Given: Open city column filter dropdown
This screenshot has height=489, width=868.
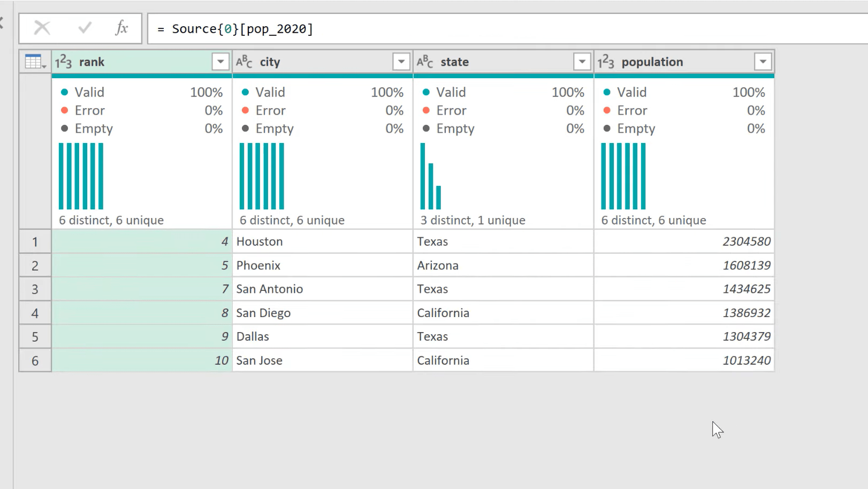Looking at the screenshot, I should coord(401,62).
